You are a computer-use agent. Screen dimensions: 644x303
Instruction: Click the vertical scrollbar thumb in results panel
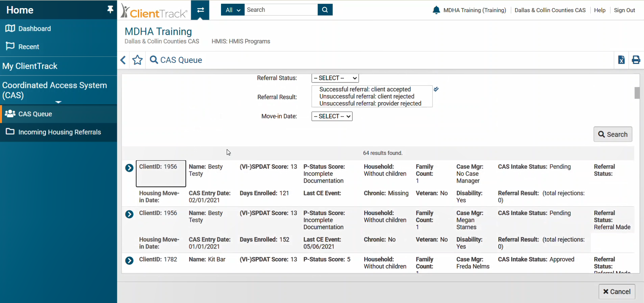coord(637,93)
